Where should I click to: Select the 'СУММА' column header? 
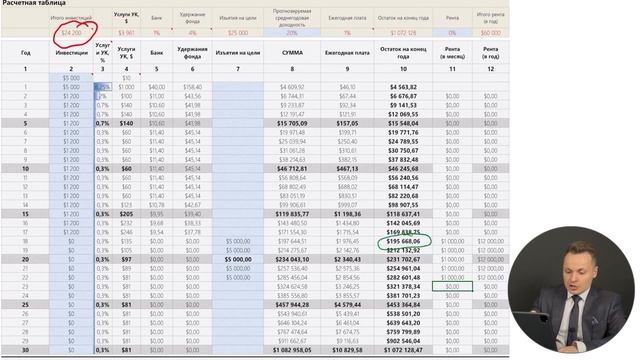point(292,53)
